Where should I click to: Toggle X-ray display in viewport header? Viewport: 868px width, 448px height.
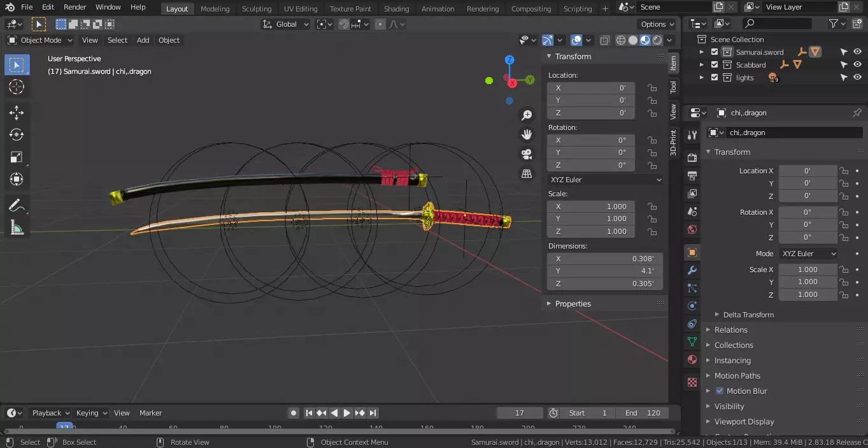click(605, 40)
